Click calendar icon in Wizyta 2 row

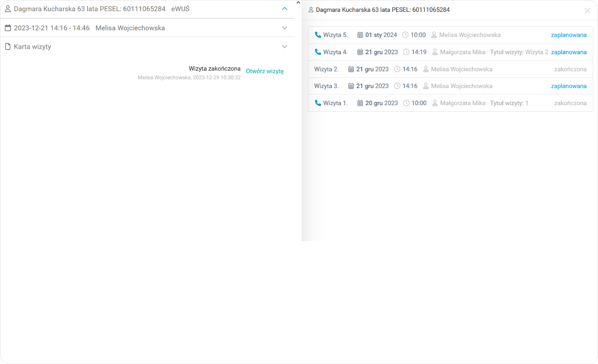[351, 69]
